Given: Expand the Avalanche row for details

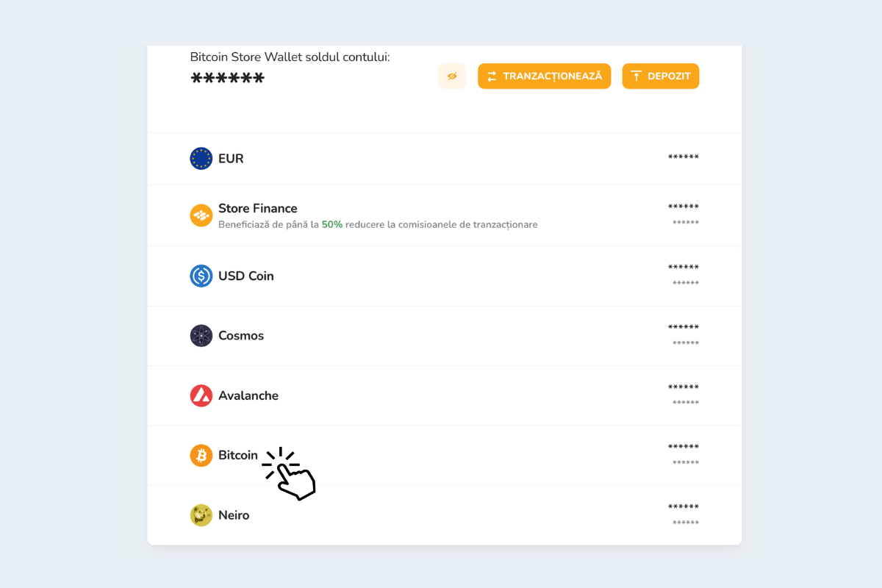Looking at the screenshot, I should pos(441,395).
